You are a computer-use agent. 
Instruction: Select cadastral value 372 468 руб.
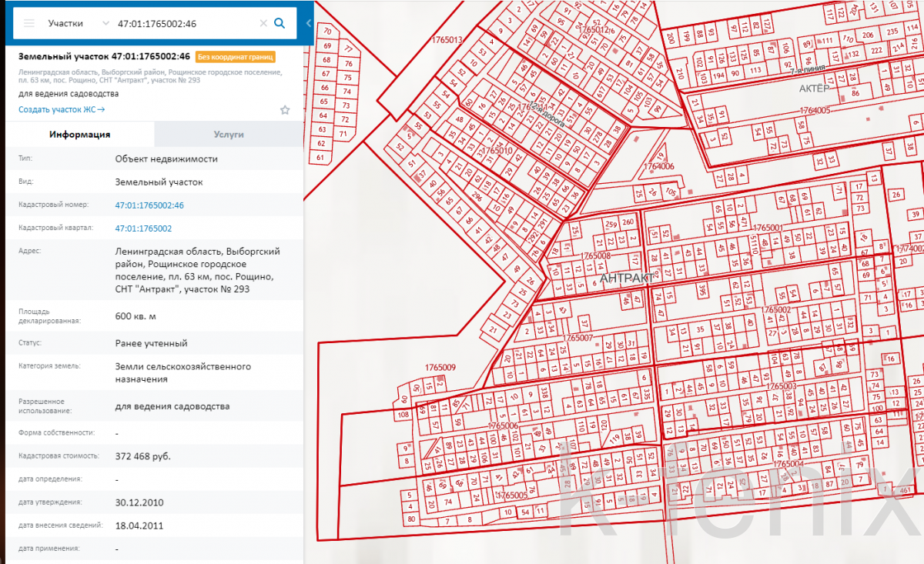coord(142,456)
